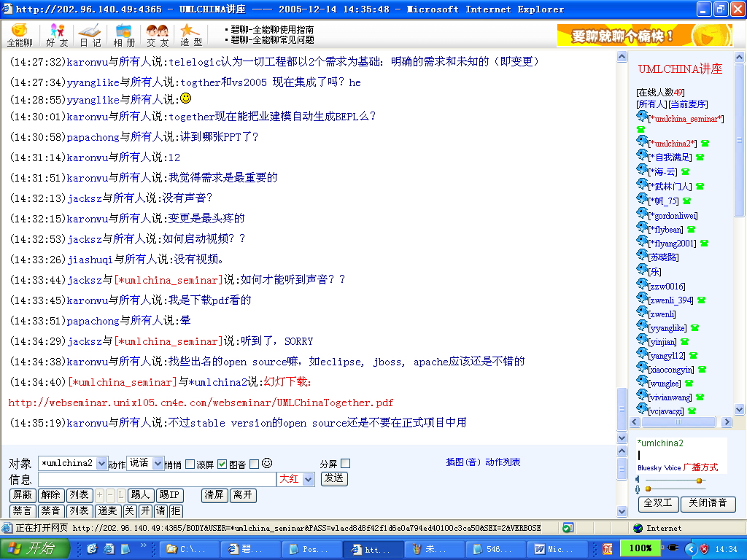
Task: Click the Internet zone globe icon
Action: pos(638,528)
